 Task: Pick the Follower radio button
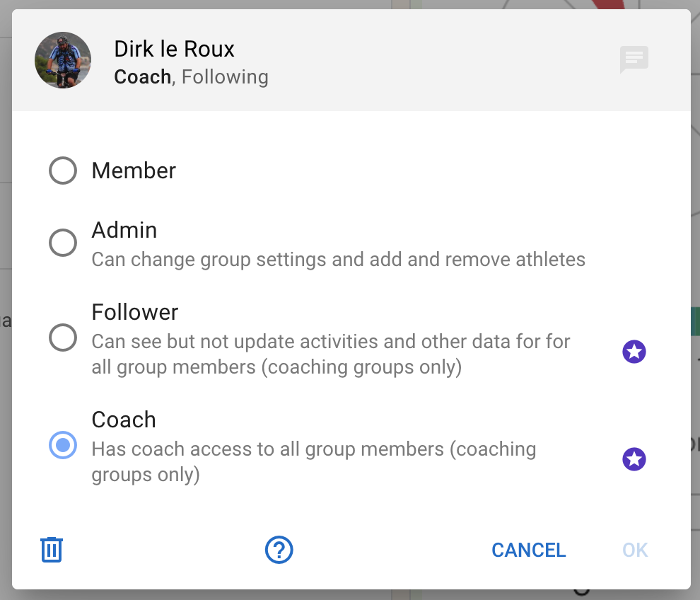coord(63,337)
